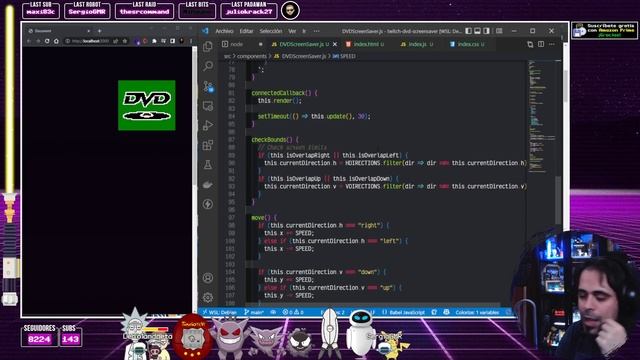Open the Docker whale view

coord(208,184)
